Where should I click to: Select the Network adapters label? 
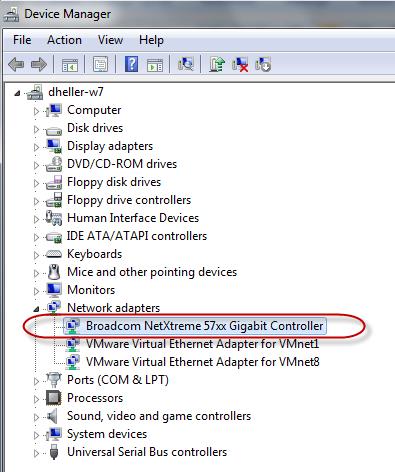[x=113, y=308]
